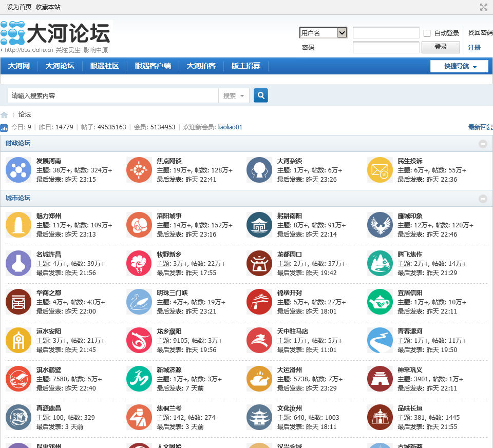Open 眼遇客户端 navigation item

pos(153,66)
